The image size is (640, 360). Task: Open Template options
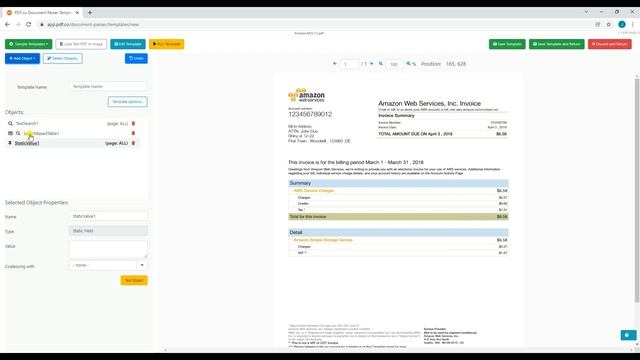point(128,102)
